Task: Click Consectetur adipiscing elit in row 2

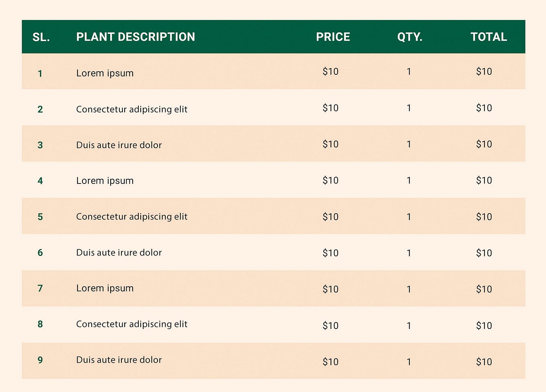Action: (x=132, y=109)
